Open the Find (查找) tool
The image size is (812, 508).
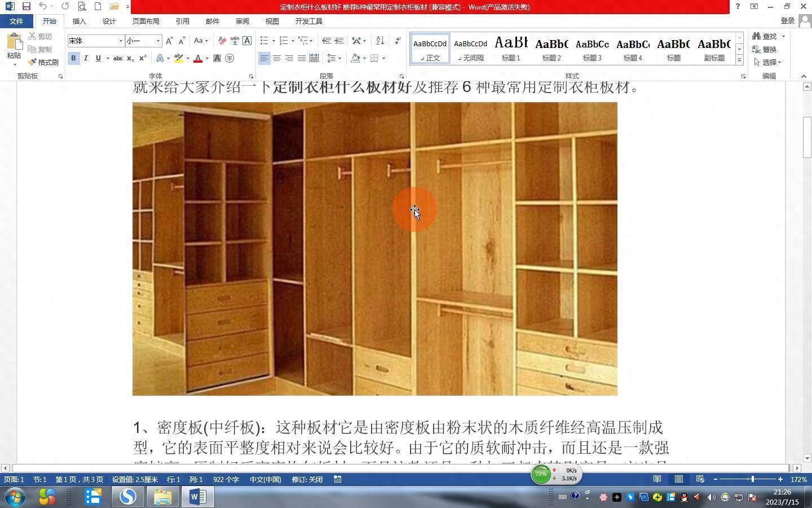point(768,36)
